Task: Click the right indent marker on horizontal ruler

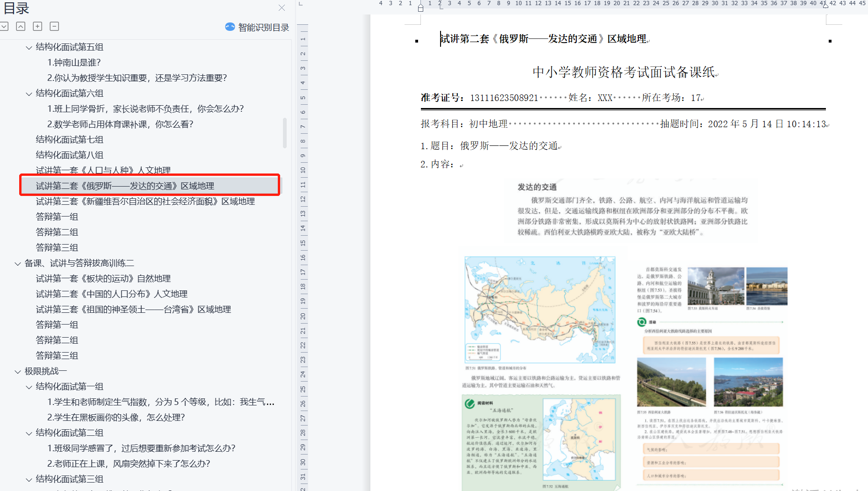Action: click(x=825, y=5)
